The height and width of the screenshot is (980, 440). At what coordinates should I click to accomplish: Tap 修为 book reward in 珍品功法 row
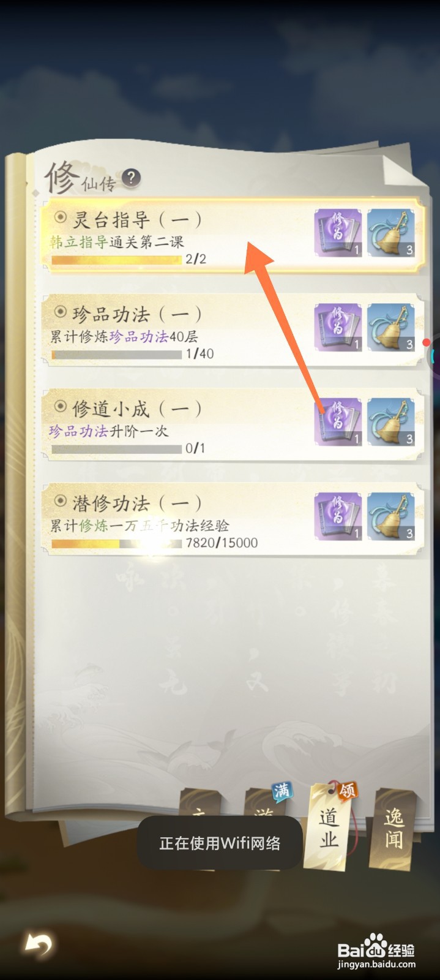click(x=338, y=328)
